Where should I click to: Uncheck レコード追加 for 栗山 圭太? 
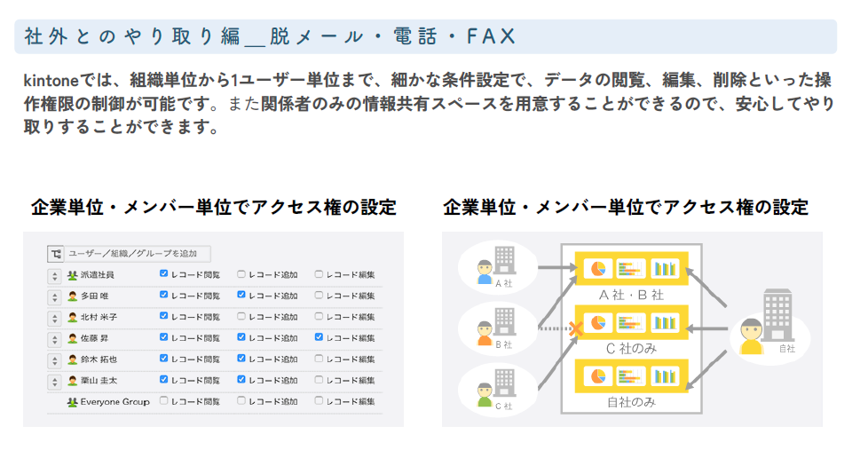coord(241,380)
